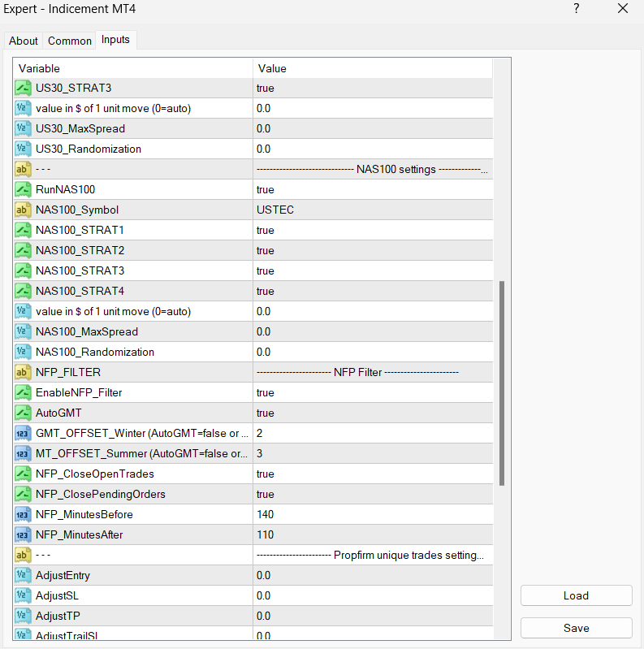The height and width of the screenshot is (649, 644).
Task: Click the icon beside AdjustEntry variable
Action: [24, 575]
